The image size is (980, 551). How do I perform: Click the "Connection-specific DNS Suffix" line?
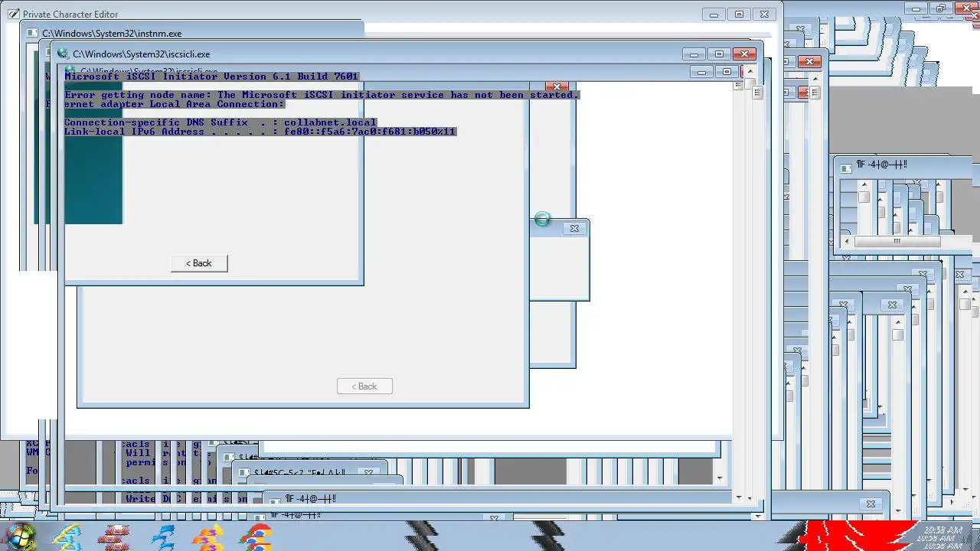click(x=220, y=122)
